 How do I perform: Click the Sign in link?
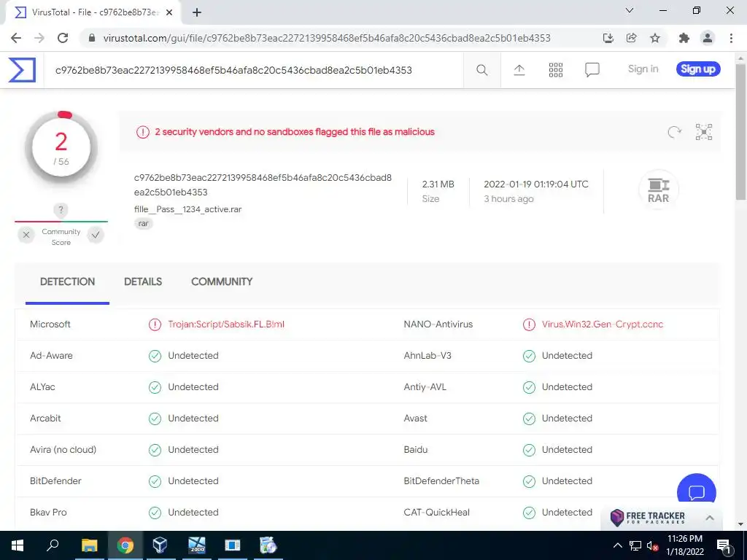pos(643,69)
